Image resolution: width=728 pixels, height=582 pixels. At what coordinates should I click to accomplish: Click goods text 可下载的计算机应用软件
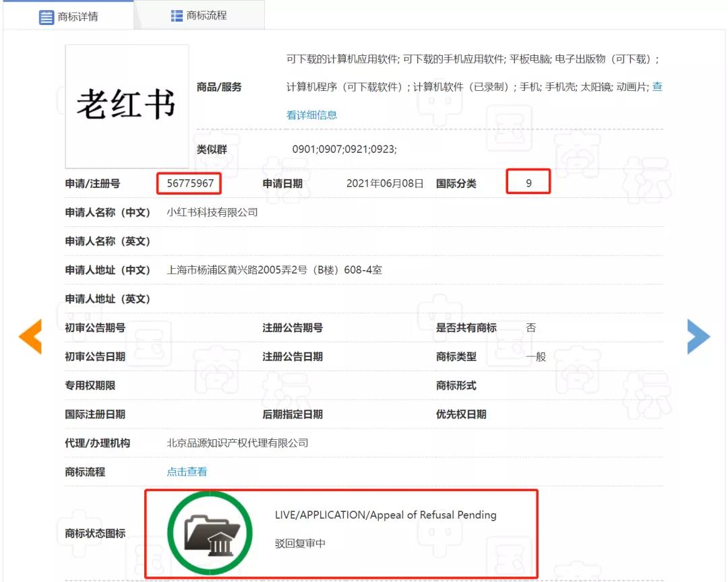pyautogui.click(x=342, y=59)
